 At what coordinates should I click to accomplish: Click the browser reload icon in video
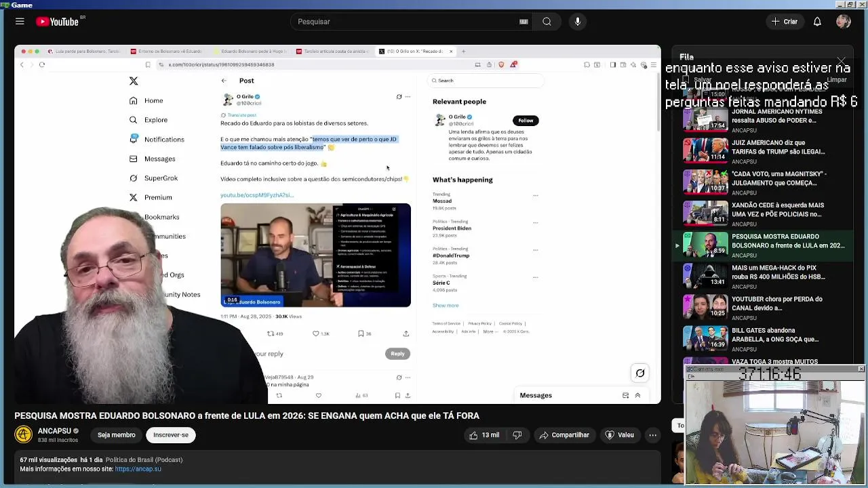pyautogui.click(x=42, y=64)
